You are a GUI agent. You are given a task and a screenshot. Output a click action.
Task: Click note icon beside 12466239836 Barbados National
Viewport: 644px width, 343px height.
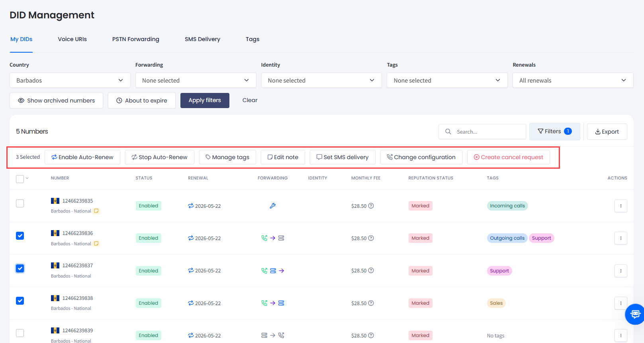pyautogui.click(x=96, y=243)
